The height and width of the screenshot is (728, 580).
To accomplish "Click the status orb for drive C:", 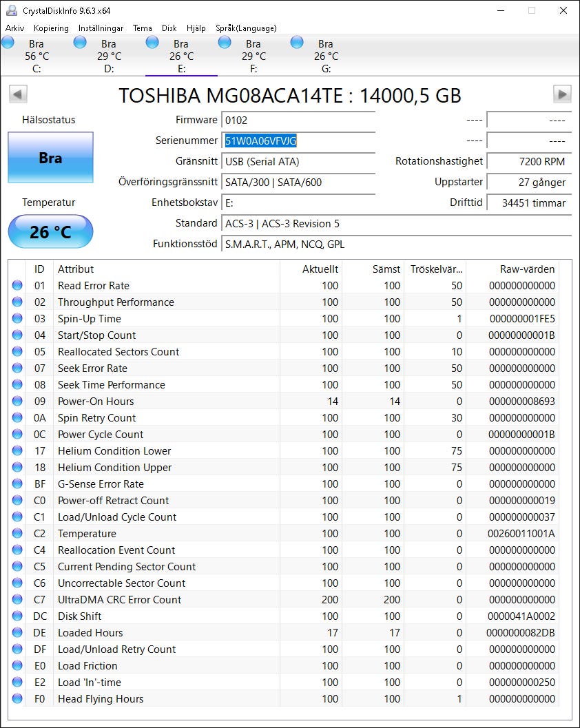I will coord(8,43).
